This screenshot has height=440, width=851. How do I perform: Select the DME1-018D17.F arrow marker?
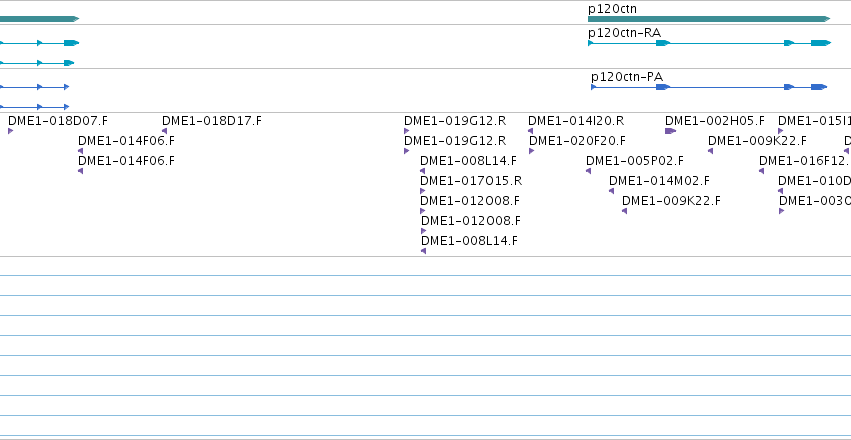(x=164, y=131)
